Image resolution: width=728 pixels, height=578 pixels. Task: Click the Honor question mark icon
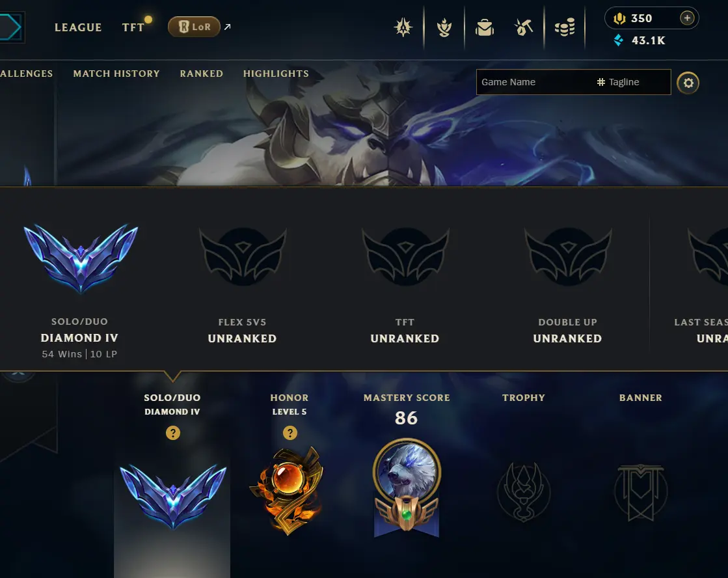[290, 433]
